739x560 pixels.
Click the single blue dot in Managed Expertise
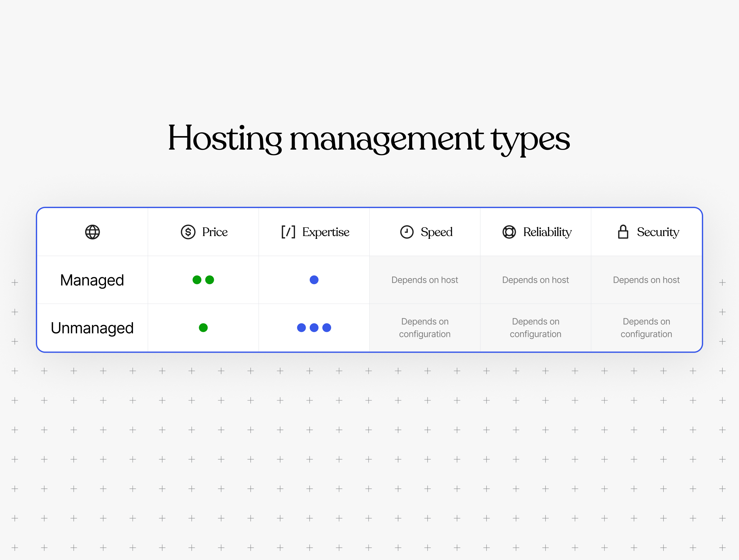[x=314, y=280]
